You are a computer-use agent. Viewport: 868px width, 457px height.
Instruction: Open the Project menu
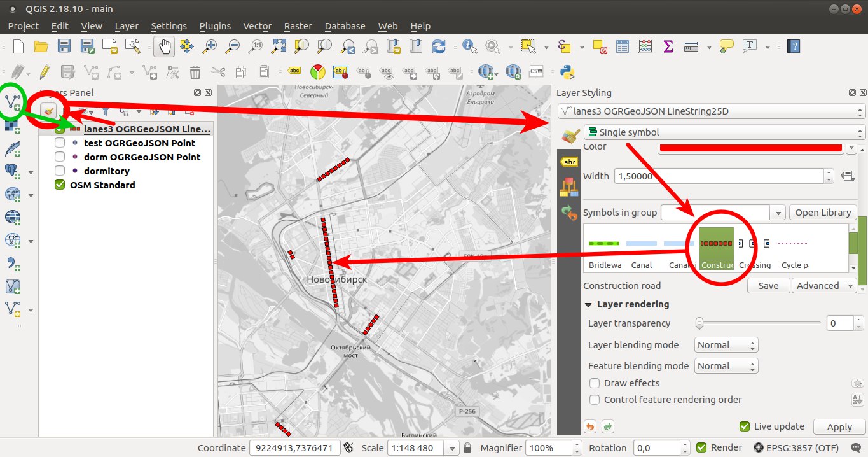(24, 26)
